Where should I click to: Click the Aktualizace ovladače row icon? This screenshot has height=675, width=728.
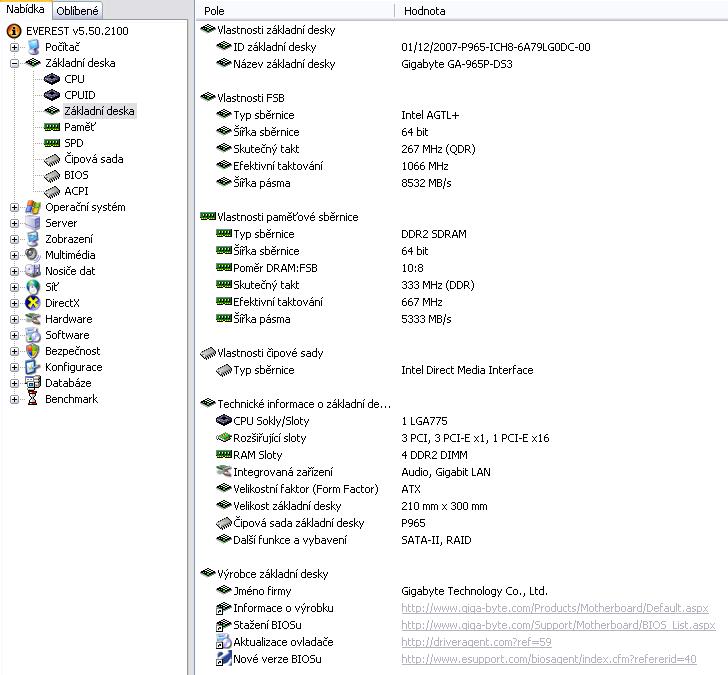click(x=224, y=642)
